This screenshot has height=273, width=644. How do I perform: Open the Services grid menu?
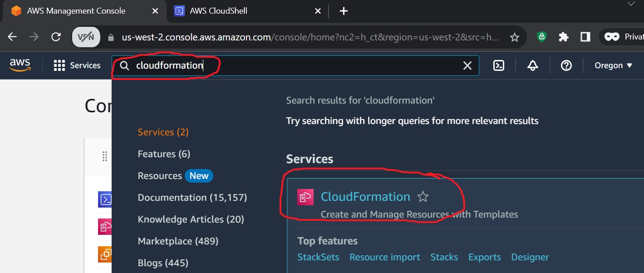point(77,65)
